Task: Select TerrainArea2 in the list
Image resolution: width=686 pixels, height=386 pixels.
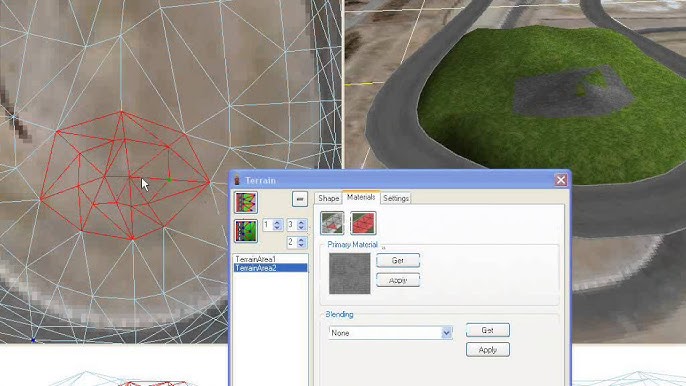Action: 271,268
